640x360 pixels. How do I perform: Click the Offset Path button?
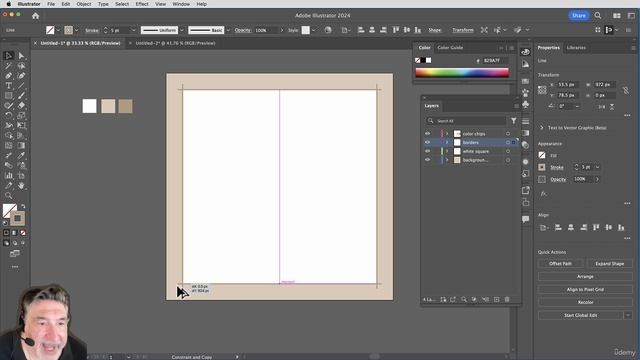click(x=560, y=264)
